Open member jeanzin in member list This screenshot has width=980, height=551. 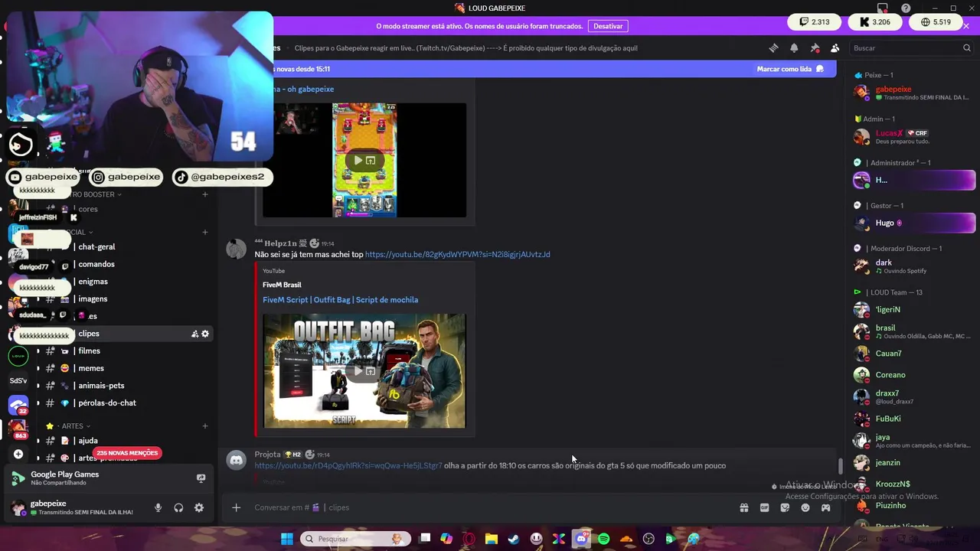pyautogui.click(x=914, y=463)
